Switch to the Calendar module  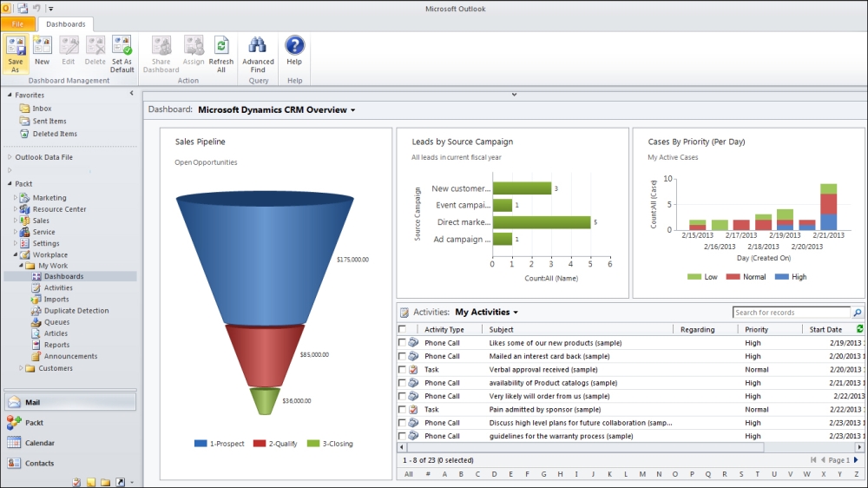[x=70, y=443]
